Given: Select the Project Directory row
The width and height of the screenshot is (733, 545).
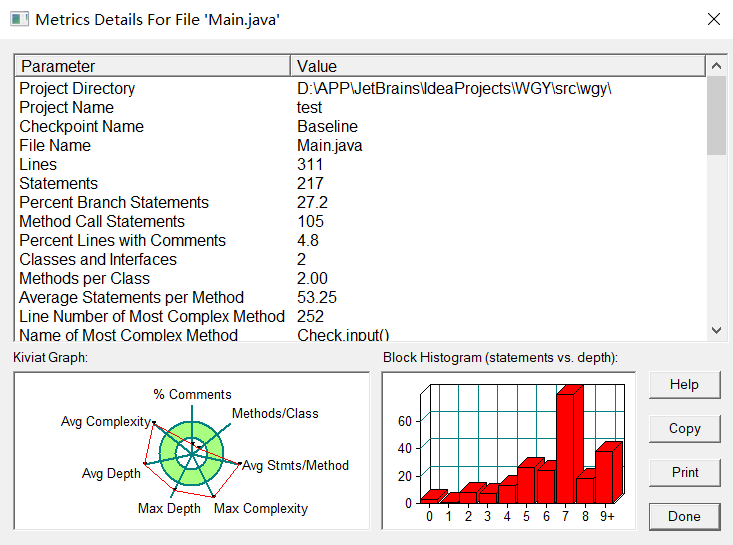Looking at the screenshot, I should 360,88.
